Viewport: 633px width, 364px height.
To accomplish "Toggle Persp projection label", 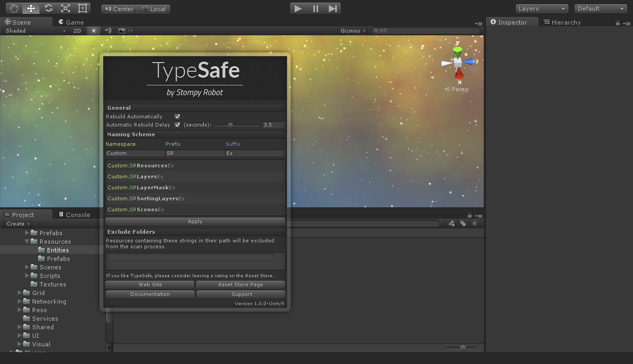I will [457, 89].
